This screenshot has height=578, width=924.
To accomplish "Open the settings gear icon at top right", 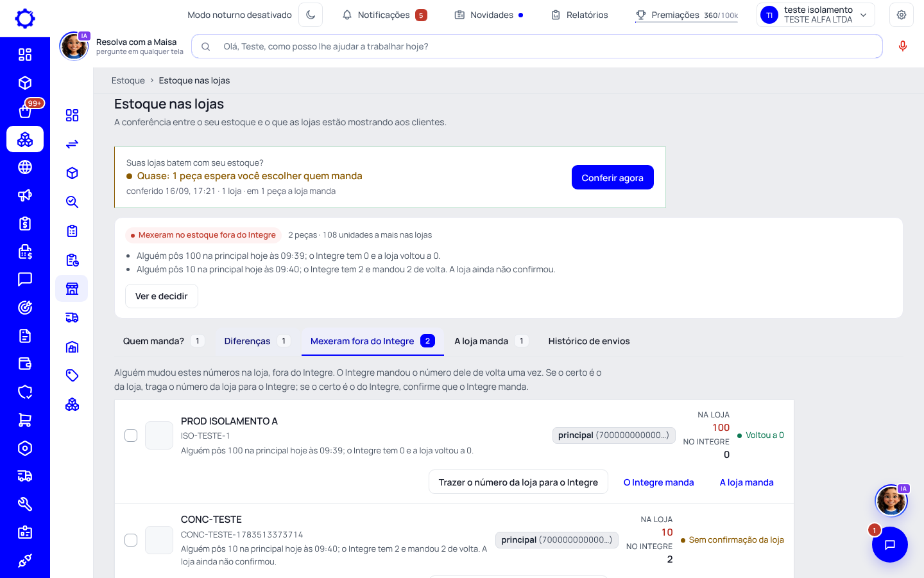I will 902,15.
